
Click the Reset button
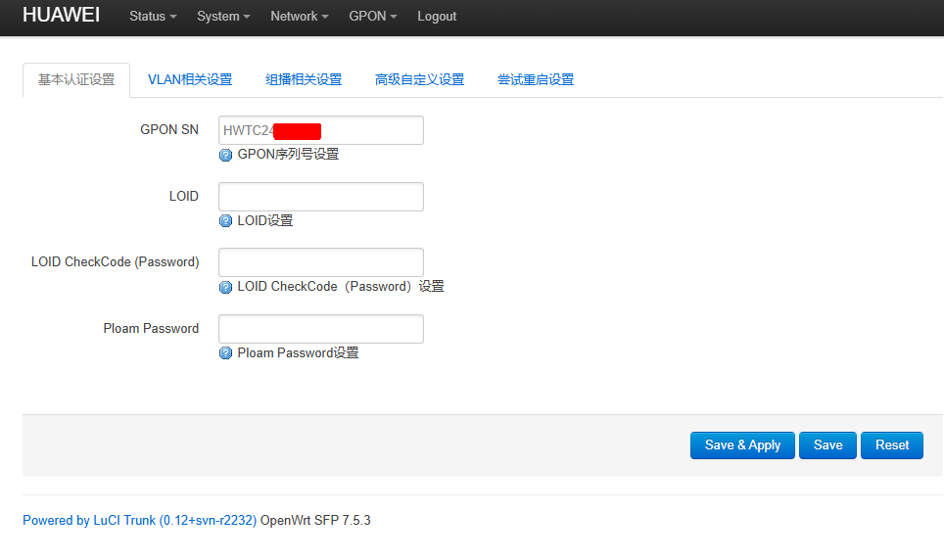point(892,445)
